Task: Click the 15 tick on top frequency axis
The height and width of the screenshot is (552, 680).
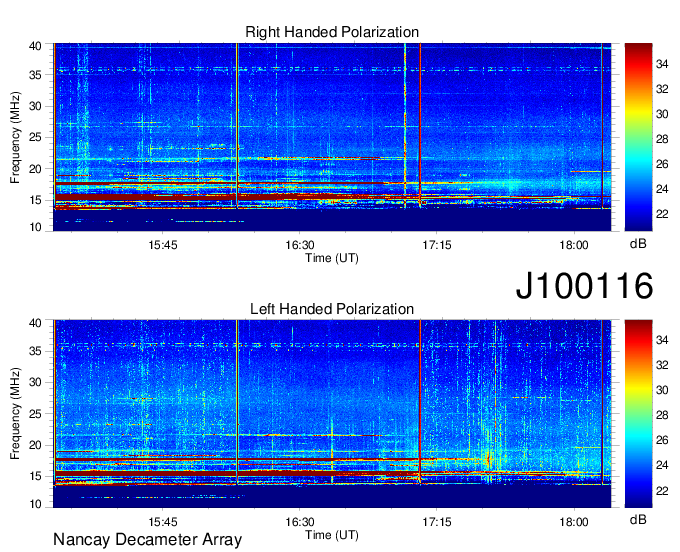Action: (x=36, y=200)
